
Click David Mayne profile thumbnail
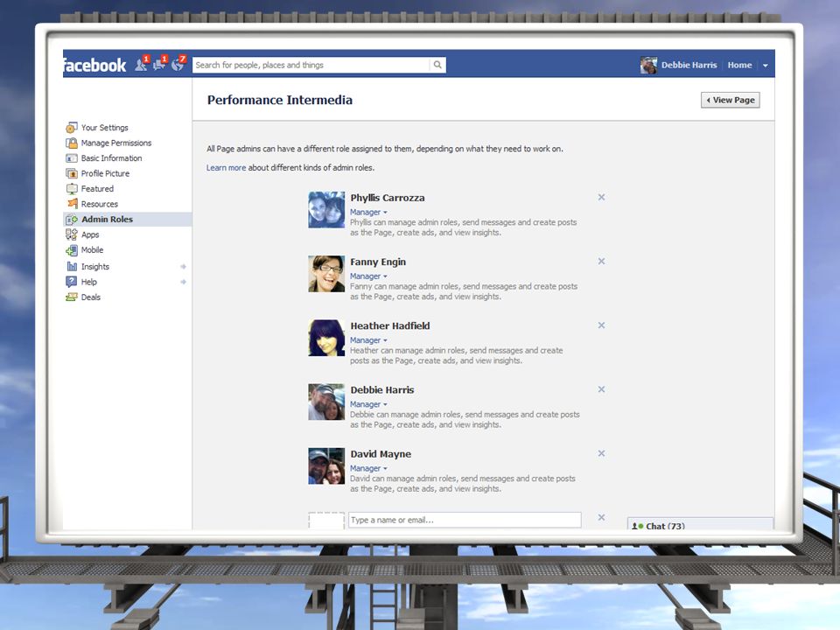[x=326, y=466]
